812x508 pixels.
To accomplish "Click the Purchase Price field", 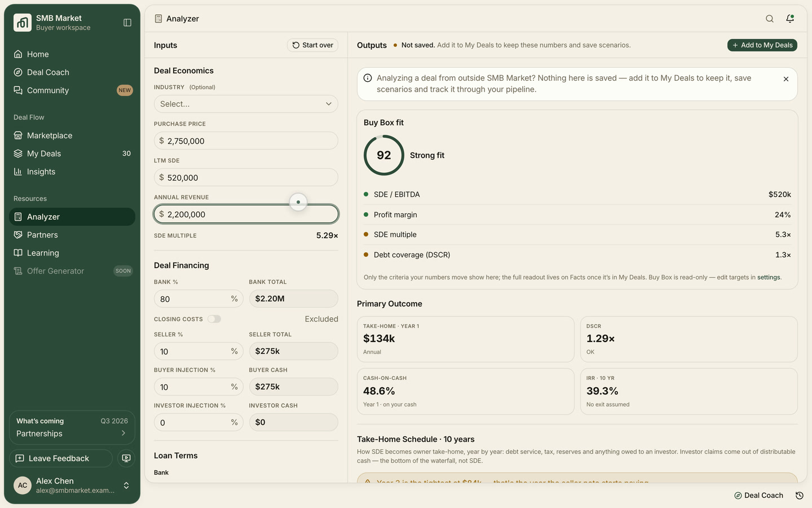I will click(x=246, y=141).
